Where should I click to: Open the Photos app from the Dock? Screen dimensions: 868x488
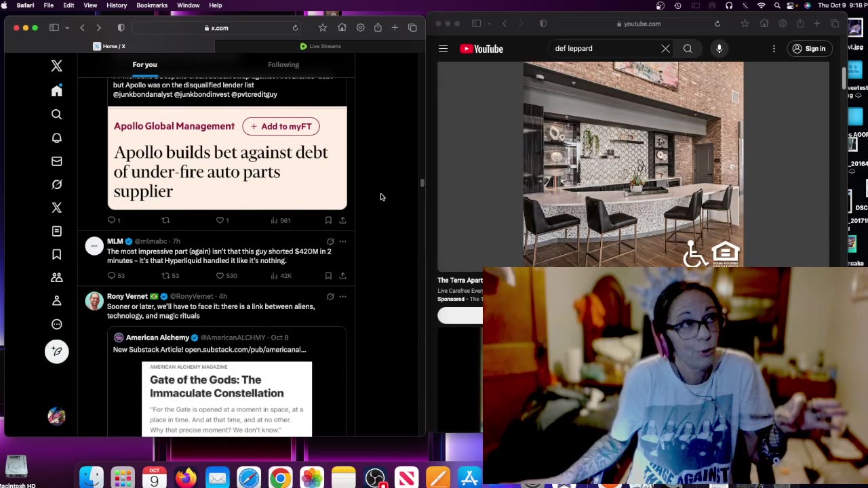click(x=312, y=478)
